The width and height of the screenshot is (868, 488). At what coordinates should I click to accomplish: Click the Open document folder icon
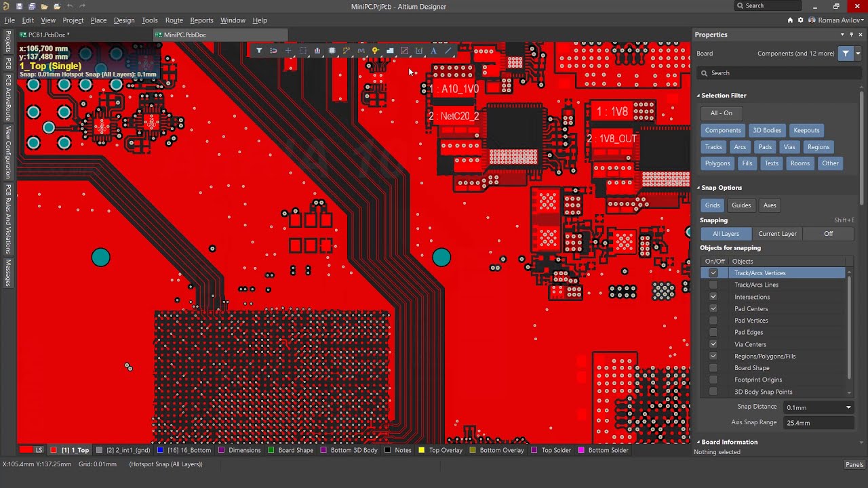tap(44, 6)
